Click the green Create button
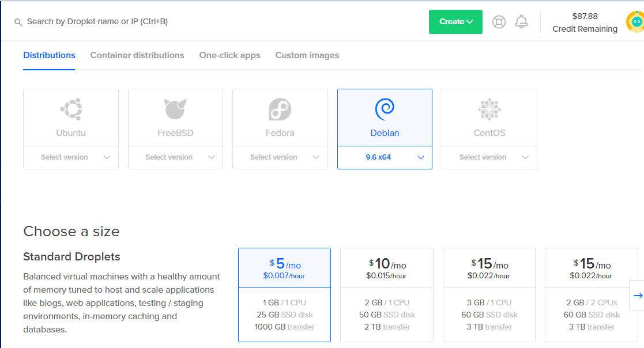 tap(455, 22)
